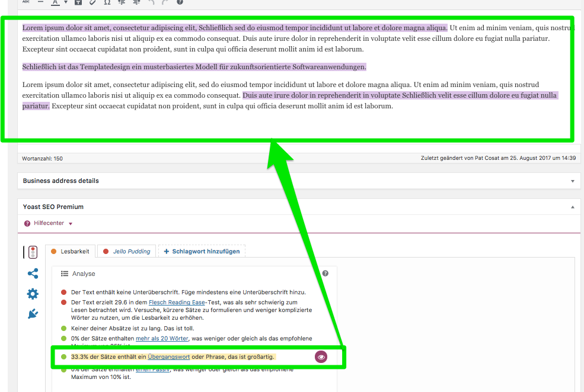Switch to the Lesbarkeit tab
Viewport: 584px width, 392px height.
(x=71, y=252)
